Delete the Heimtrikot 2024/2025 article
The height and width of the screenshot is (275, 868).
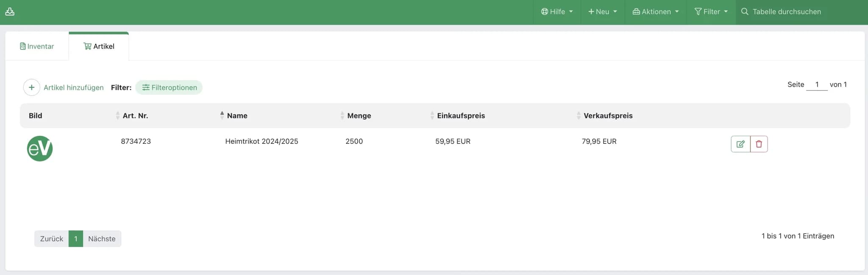(759, 144)
